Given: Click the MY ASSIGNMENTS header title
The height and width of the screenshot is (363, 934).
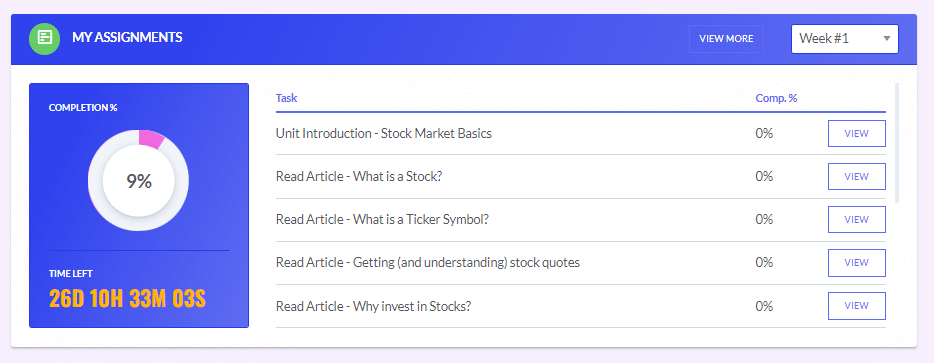Looking at the screenshot, I should (x=127, y=38).
